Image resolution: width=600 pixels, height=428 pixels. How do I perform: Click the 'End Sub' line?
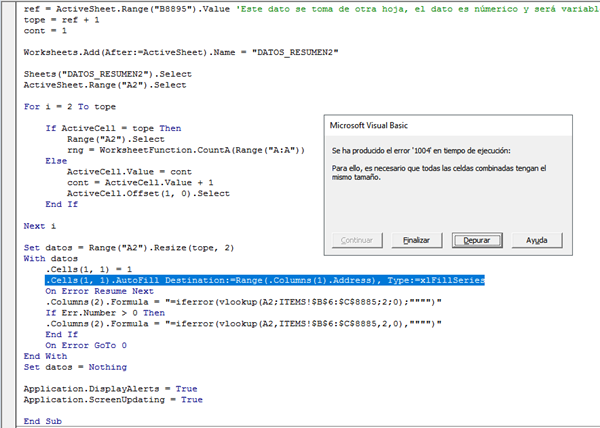pos(42,421)
